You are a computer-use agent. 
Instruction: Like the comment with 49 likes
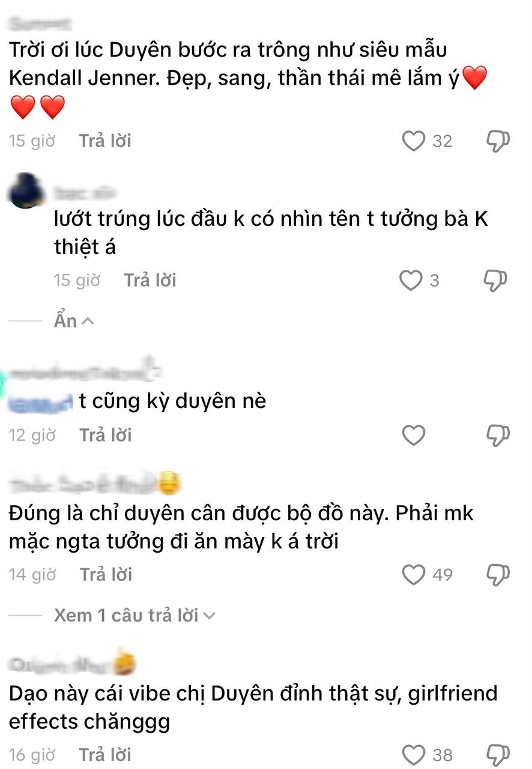click(x=413, y=575)
